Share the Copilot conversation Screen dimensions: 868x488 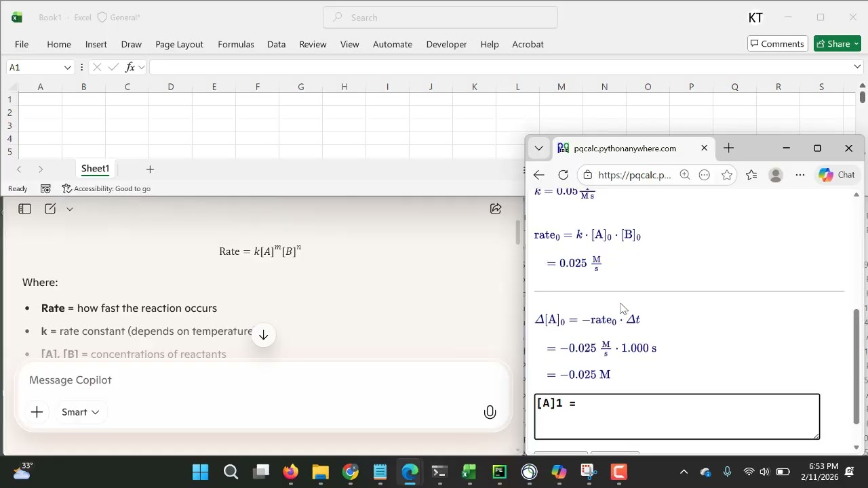point(496,209)
